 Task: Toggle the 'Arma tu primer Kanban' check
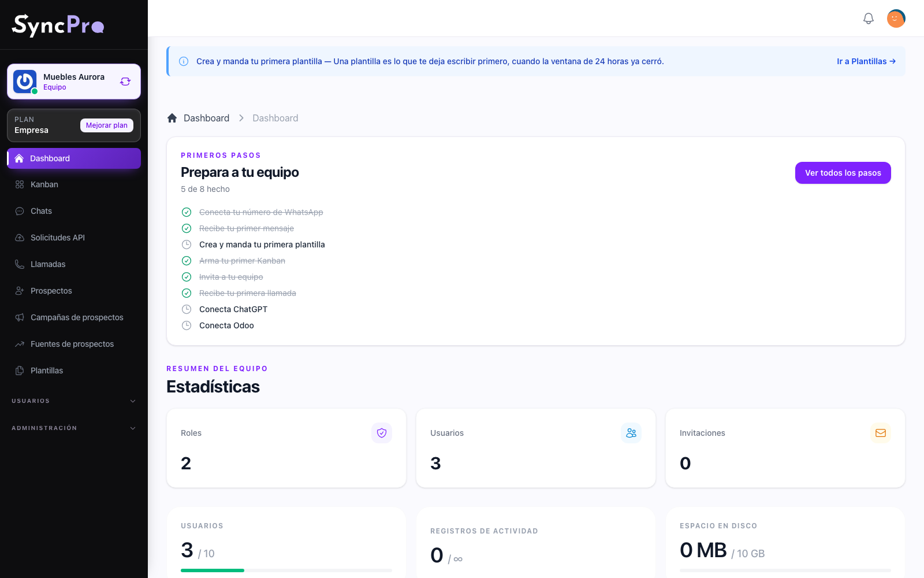coord(187,261)
